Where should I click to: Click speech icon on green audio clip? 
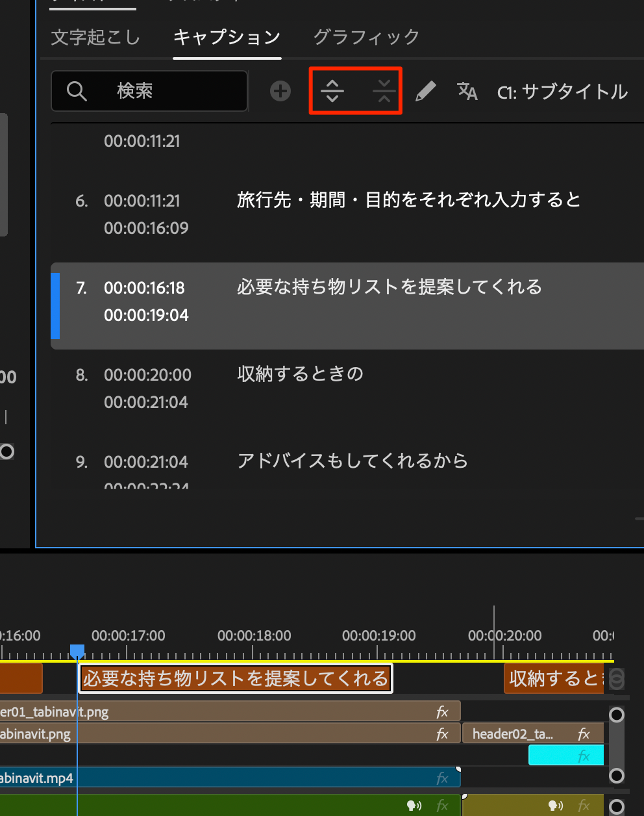(414, 806)
